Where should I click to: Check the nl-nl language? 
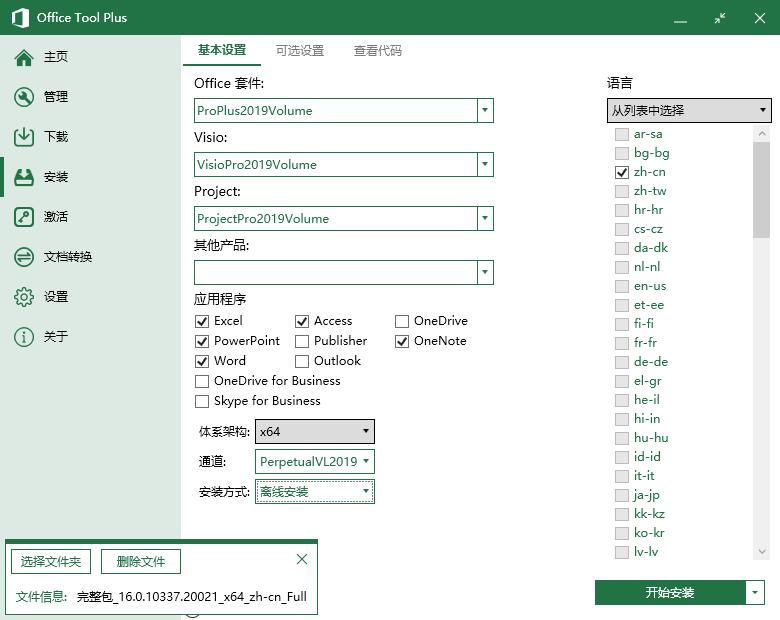pyautogui.click(x=622, y=267)
